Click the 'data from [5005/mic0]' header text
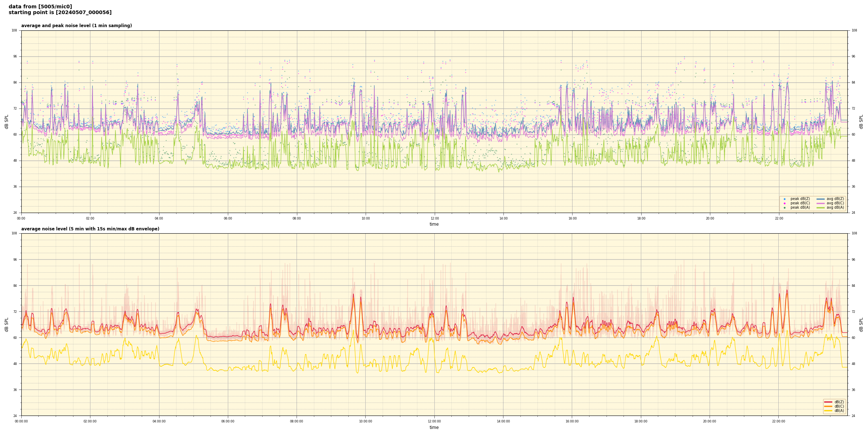 pyautogui.click(x=40, y=7)
